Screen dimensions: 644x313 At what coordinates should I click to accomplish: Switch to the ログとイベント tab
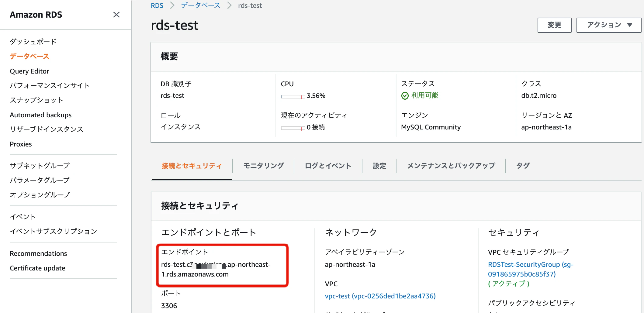click(328, 166)
